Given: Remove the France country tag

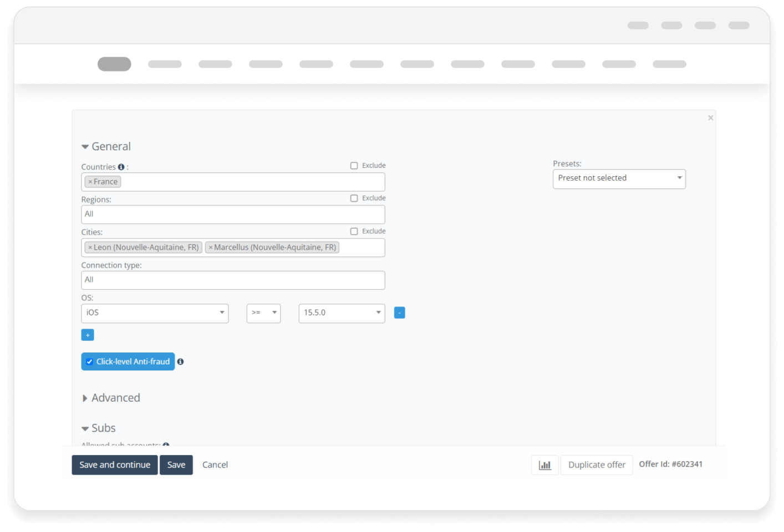Looking at the screenshot, I should tap(90, 182).
